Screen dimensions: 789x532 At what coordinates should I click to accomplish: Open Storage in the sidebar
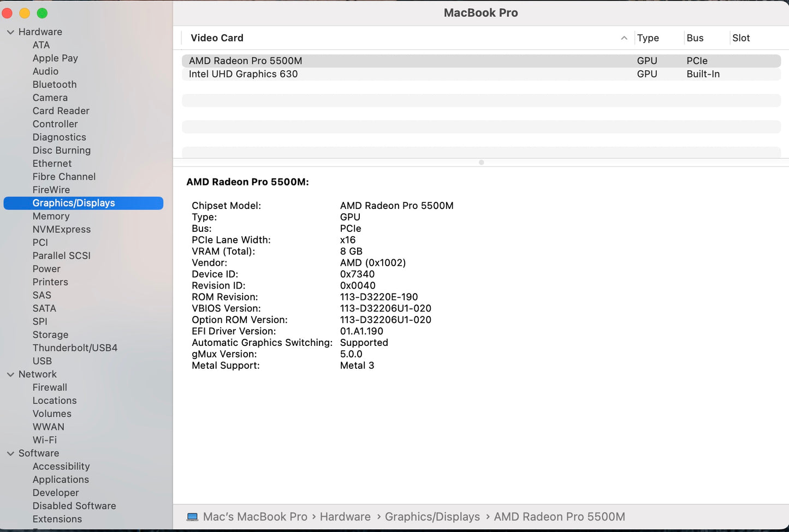pos(50,335)
